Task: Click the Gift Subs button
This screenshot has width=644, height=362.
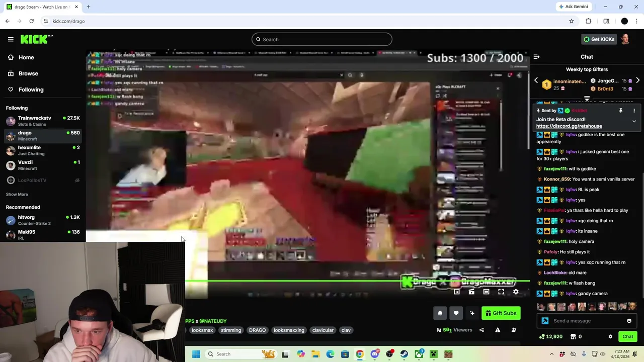Action: (501, 313)
